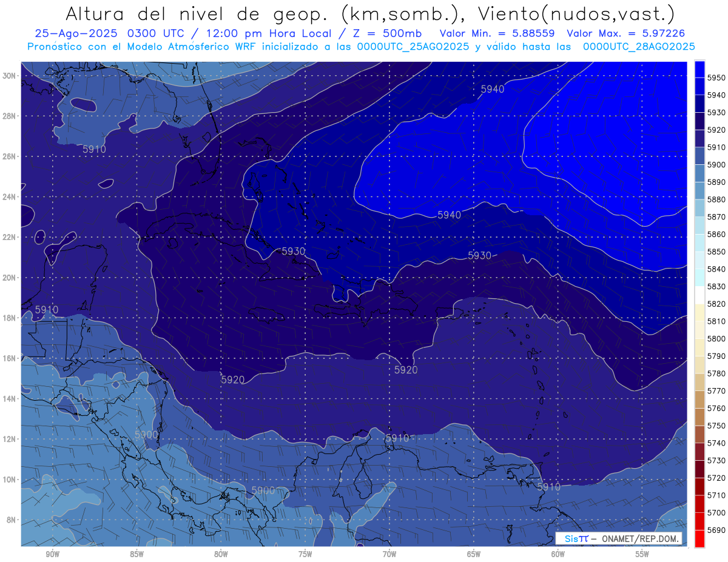Click the latitude axis label 16N
Viewport: 728px width, 562px height.
9,358
